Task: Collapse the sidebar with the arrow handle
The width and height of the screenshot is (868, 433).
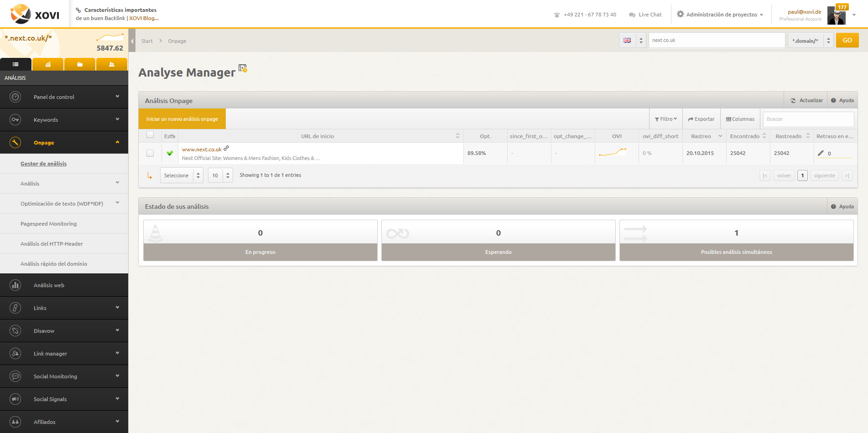Action: coord(132,41)
